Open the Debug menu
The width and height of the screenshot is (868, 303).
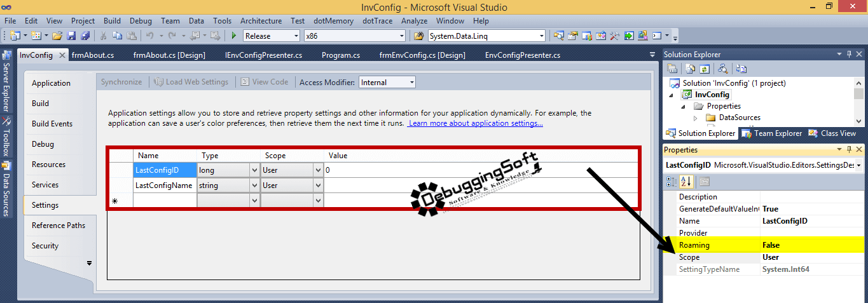tap(140, 21)
